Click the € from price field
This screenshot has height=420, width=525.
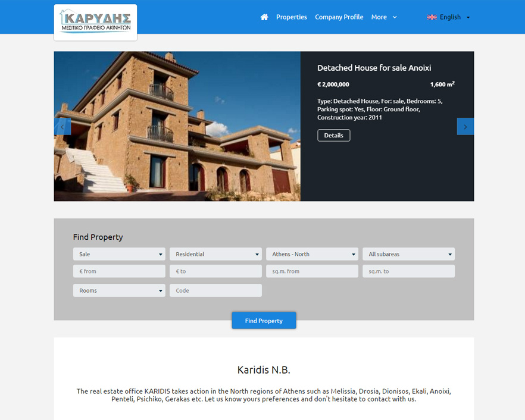[x=119, y=271]
